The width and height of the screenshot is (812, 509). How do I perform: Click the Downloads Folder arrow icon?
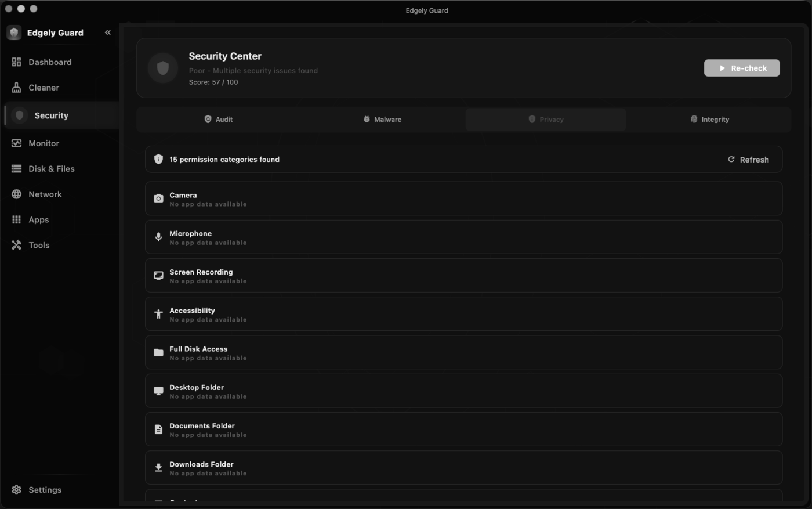click(158, 468)
